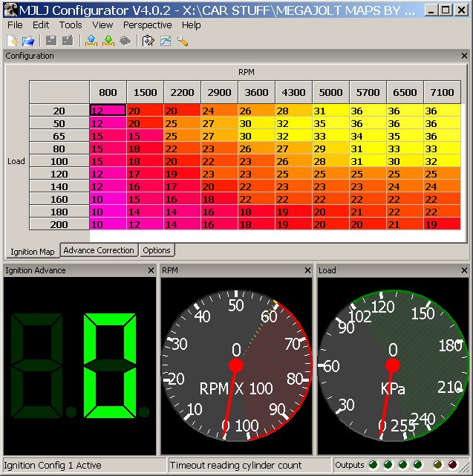Click 'Ignition Config 1 Active' status text
This screenshot has height=476, width=473.
pos(53,465)
